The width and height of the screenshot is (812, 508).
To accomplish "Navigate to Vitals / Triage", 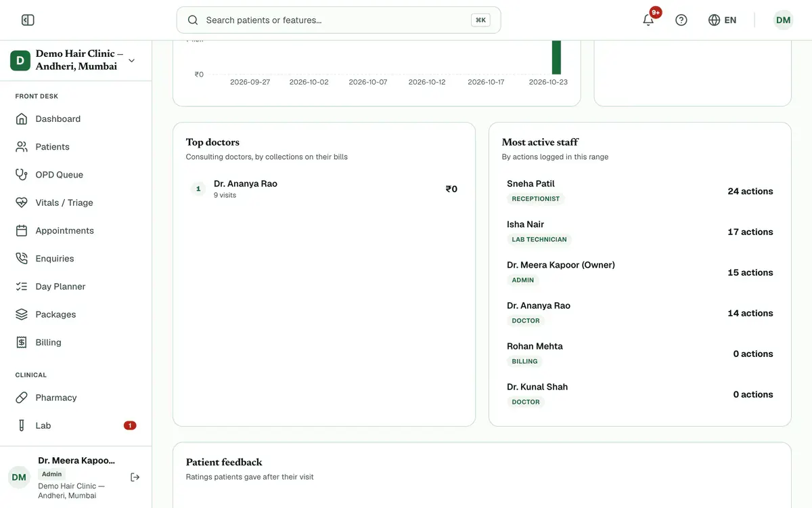I will [x=76, y=203].
